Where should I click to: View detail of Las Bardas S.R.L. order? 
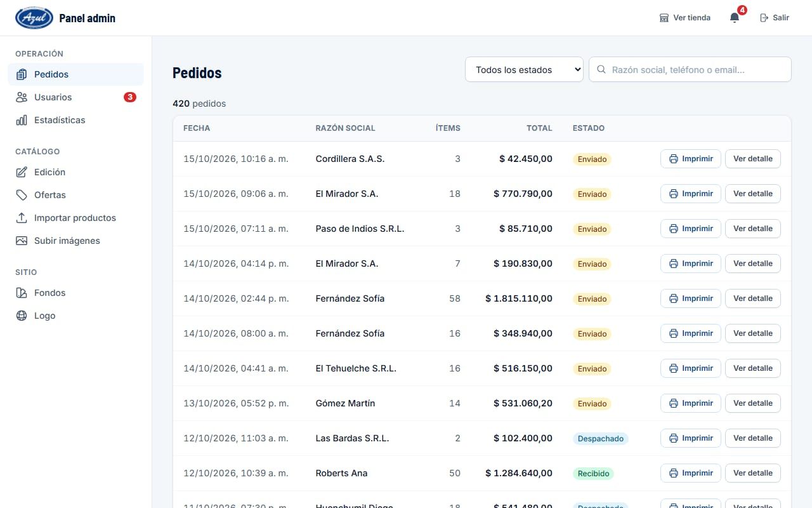click(x=753, y=438)
